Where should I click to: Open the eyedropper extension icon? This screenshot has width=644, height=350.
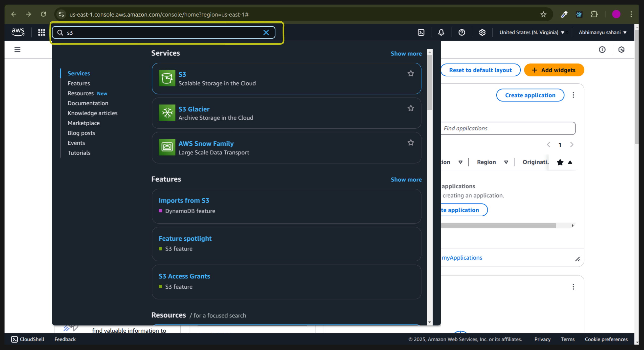point(564,14)
